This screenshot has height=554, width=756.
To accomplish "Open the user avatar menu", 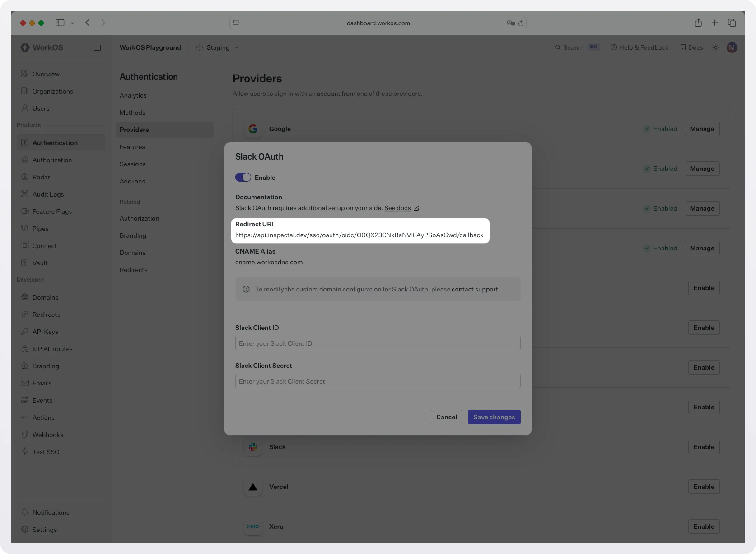I will pos(732,47).
